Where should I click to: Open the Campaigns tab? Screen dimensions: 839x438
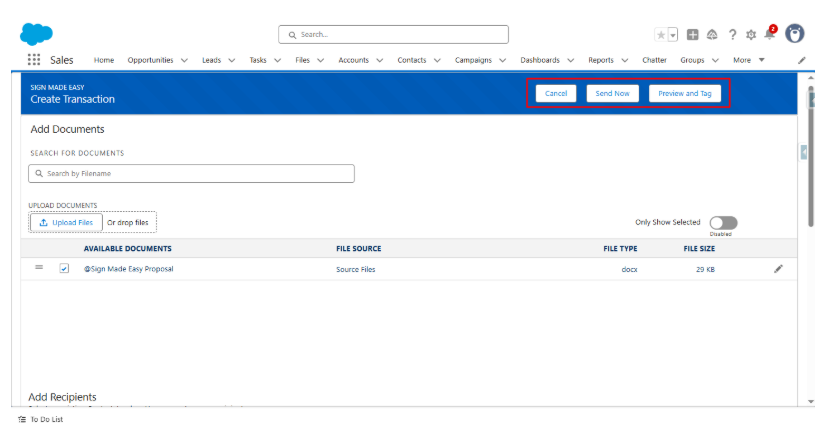[474, 60]
